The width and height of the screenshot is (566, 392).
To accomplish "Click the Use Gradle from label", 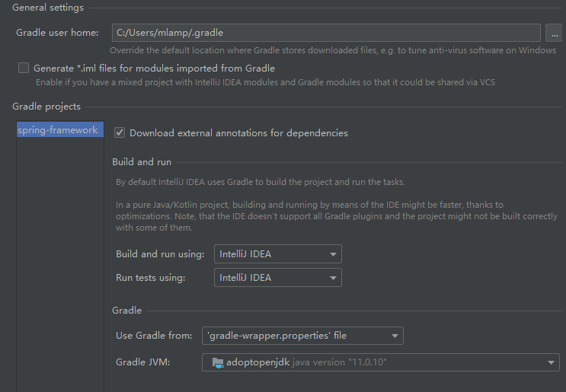I will tap(154, 336).
